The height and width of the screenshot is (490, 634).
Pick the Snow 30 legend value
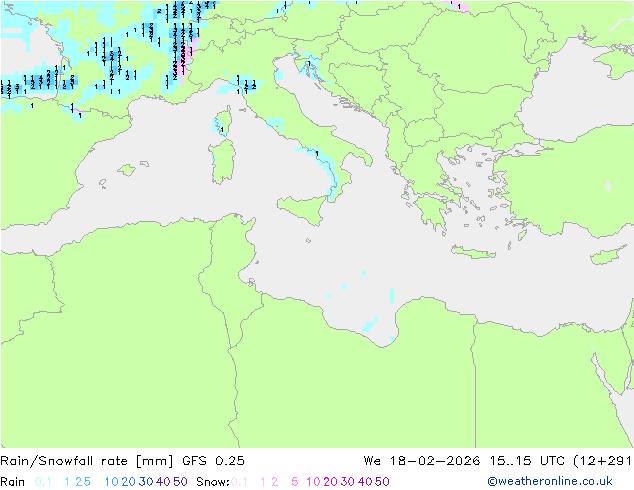coord(348,482)
